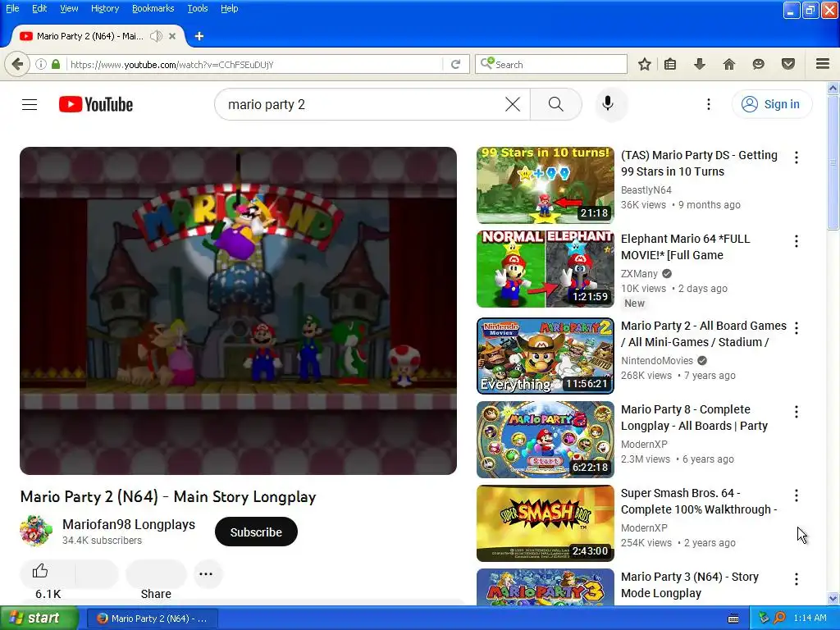
Task: Go to the browser home page icon
Action: point(729,64)
